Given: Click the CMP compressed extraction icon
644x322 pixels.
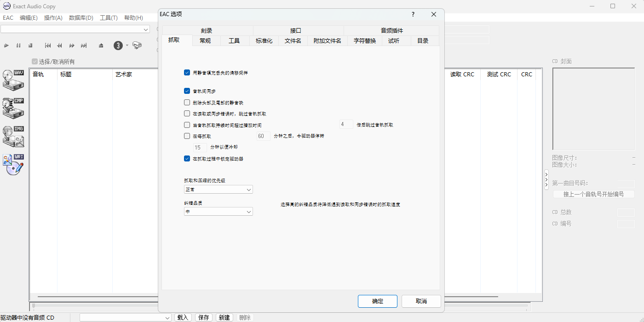Looking at the screenshot, I should coord(13,108).
